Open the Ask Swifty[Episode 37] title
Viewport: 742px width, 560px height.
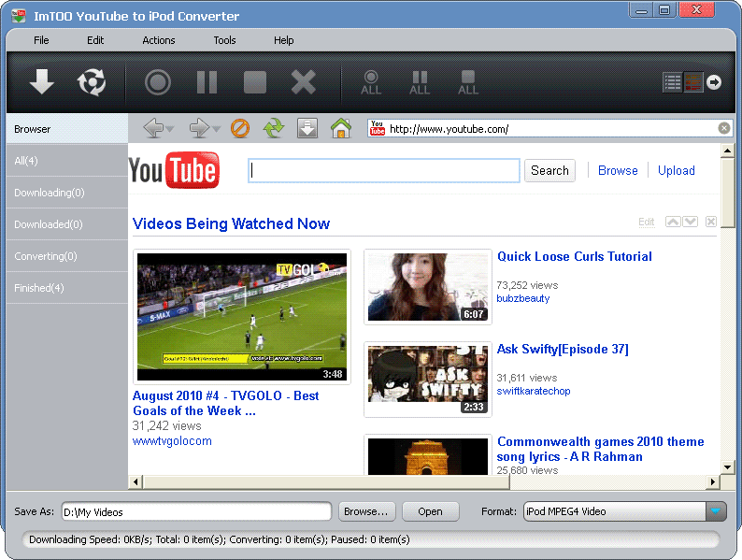(563, 350)
